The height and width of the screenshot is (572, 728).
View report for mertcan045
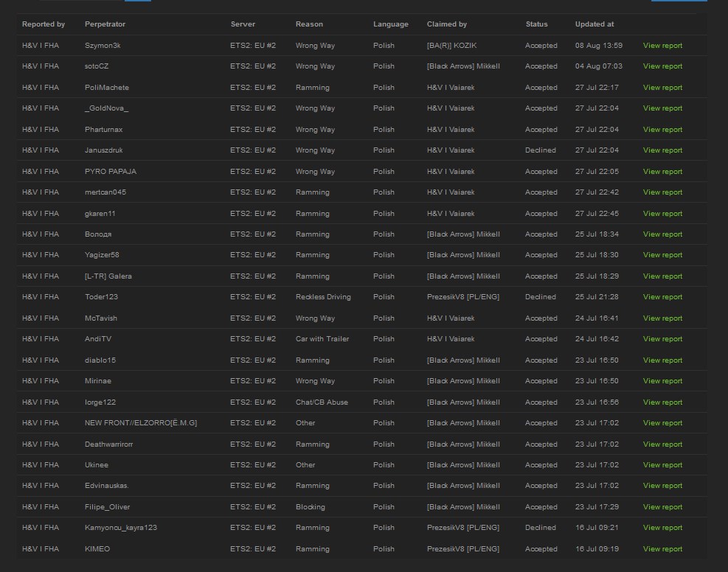(x=662, y=192)
